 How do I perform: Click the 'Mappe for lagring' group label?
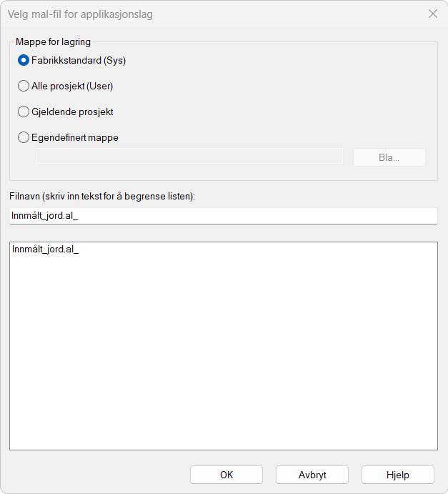point(53,42)
